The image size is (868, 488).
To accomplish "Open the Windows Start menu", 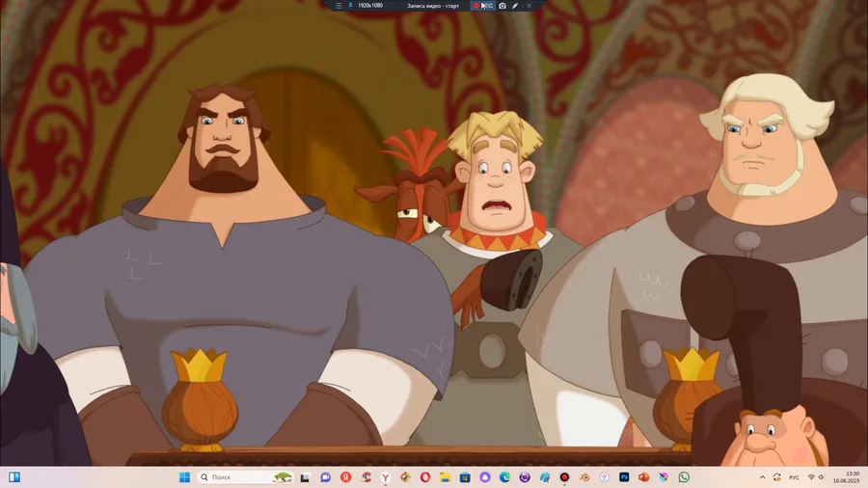I will tap(184, 477).
